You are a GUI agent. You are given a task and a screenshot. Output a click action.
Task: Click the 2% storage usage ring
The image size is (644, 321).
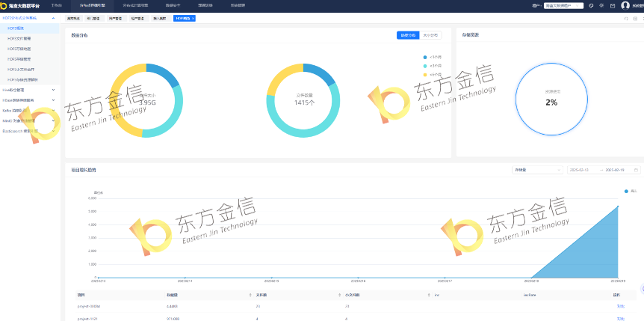click(551, 100)
